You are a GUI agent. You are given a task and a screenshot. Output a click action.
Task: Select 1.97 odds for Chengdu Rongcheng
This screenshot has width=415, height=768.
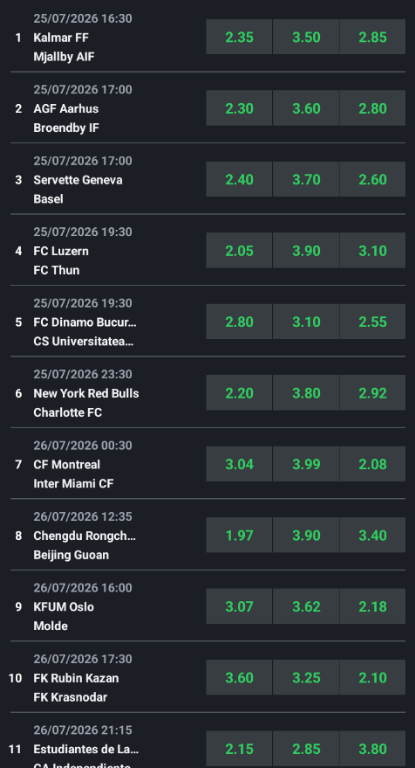pyautogui.click(x=239, y=535)
